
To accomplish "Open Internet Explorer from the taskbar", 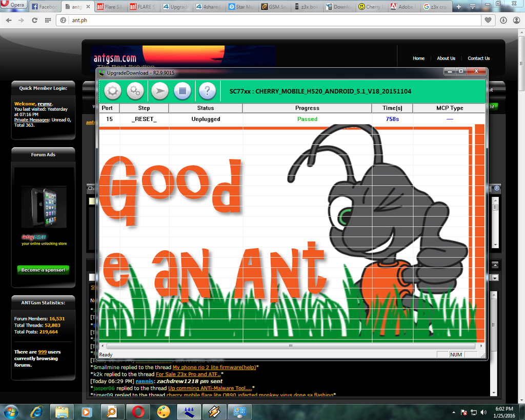I will (36, 411).
